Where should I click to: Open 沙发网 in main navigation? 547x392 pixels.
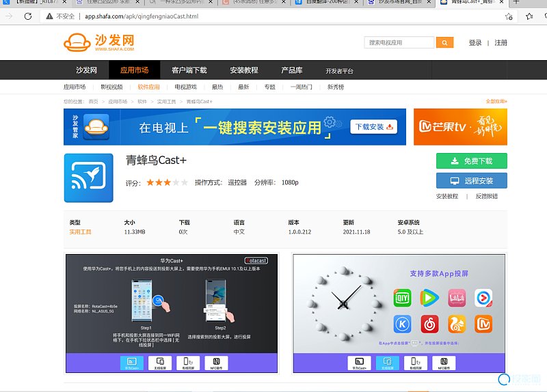click(x=86, y=70)
